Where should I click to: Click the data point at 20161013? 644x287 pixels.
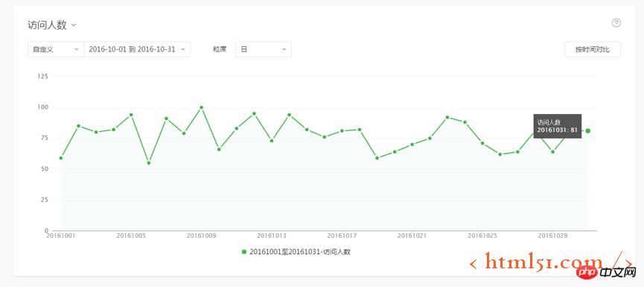tap(272, 141)
